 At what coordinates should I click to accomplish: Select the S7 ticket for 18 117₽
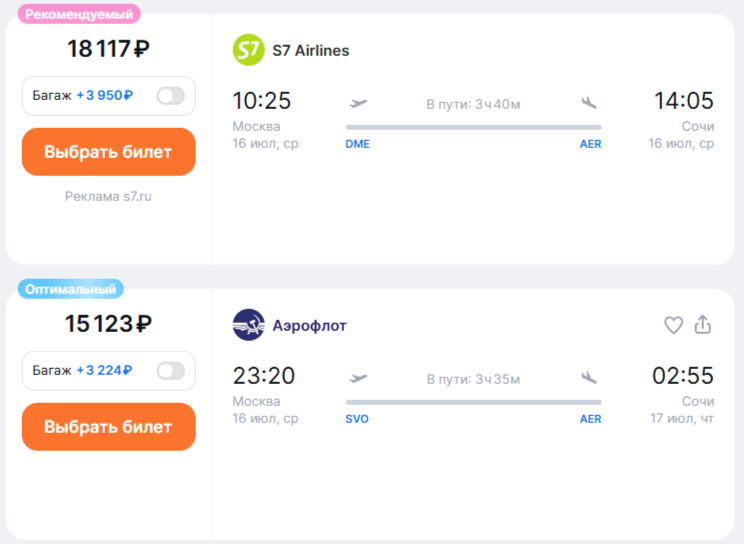pyautogui.click(x=108, y=152)
